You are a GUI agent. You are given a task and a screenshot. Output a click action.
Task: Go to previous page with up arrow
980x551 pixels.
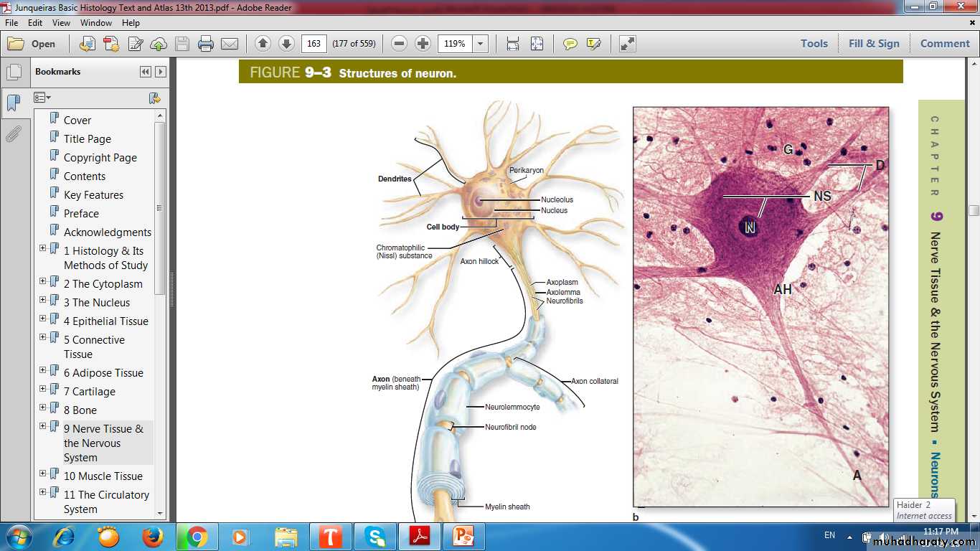263,44
